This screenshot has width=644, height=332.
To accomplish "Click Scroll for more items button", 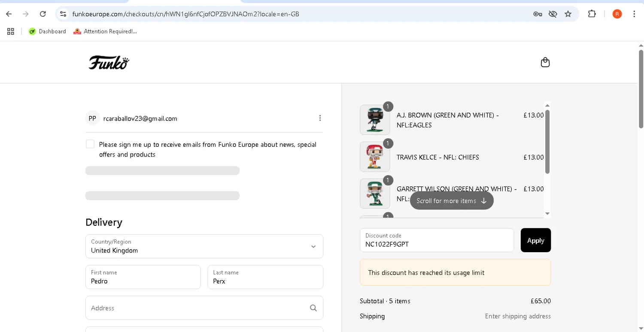I will tap(452, 201).
